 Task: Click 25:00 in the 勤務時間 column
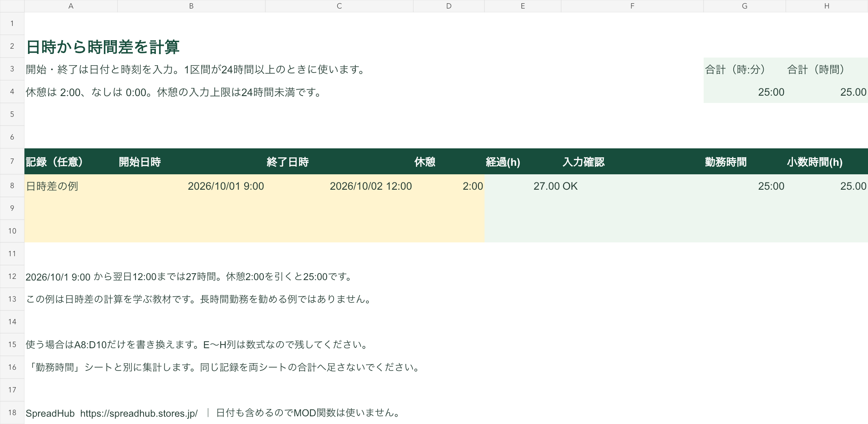pos(771,186)
